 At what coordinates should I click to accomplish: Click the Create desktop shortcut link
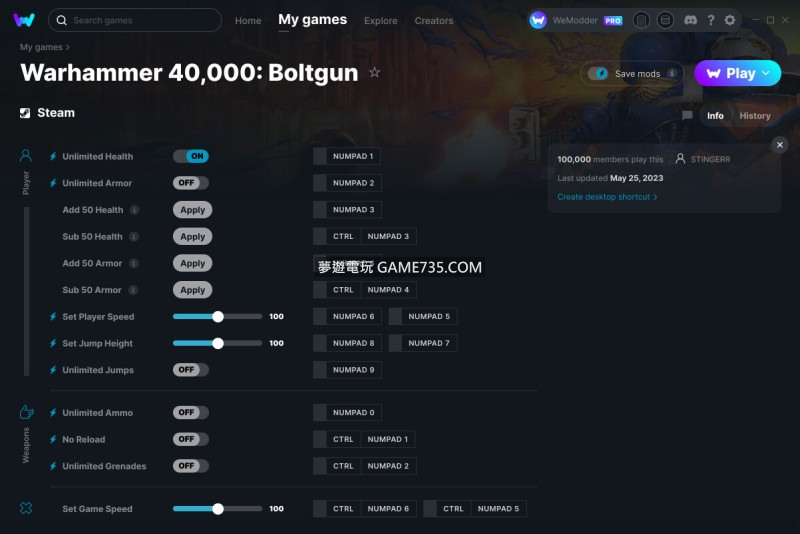(x=607, y=197)
